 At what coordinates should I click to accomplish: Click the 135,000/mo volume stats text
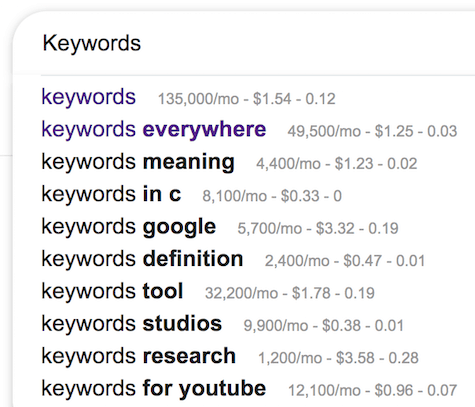(x=247, y=99)
